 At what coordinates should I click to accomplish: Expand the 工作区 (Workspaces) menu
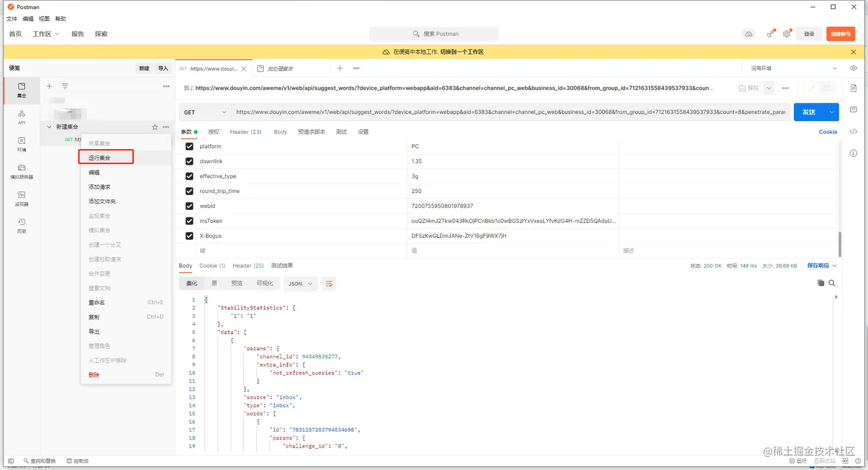[46, 34]
